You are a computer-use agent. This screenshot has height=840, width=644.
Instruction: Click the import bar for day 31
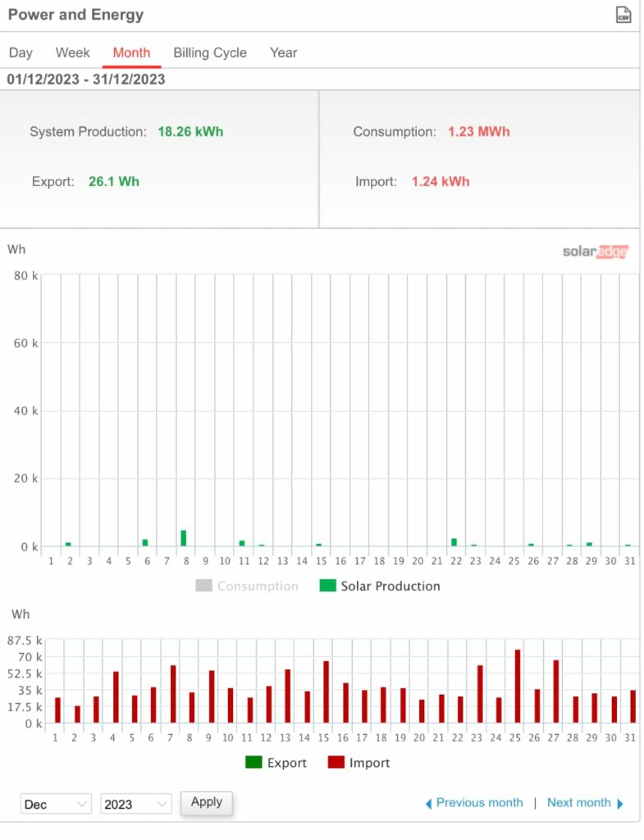[633, 706]
